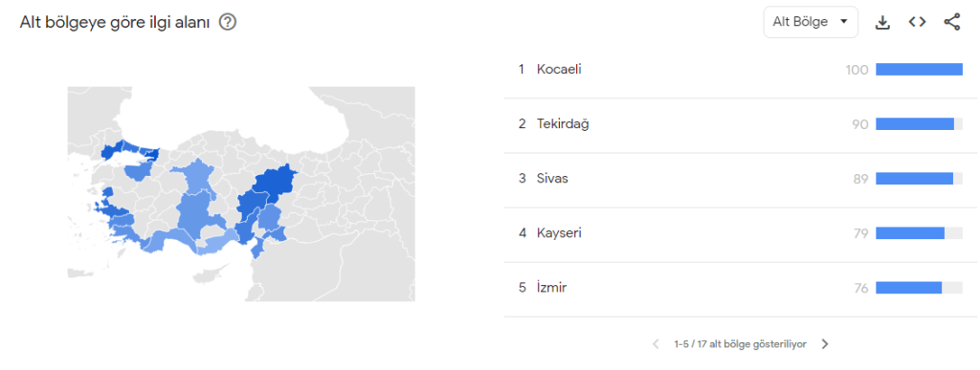Click the Konya province on the map
980x370 pixels.
tap(199, 214)
